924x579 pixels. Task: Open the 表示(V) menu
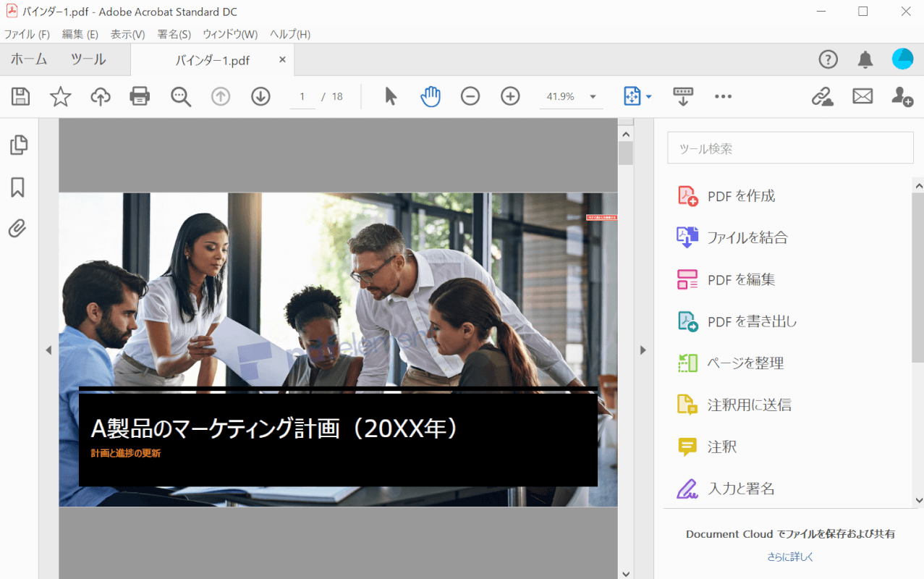[x=128, y=34]
